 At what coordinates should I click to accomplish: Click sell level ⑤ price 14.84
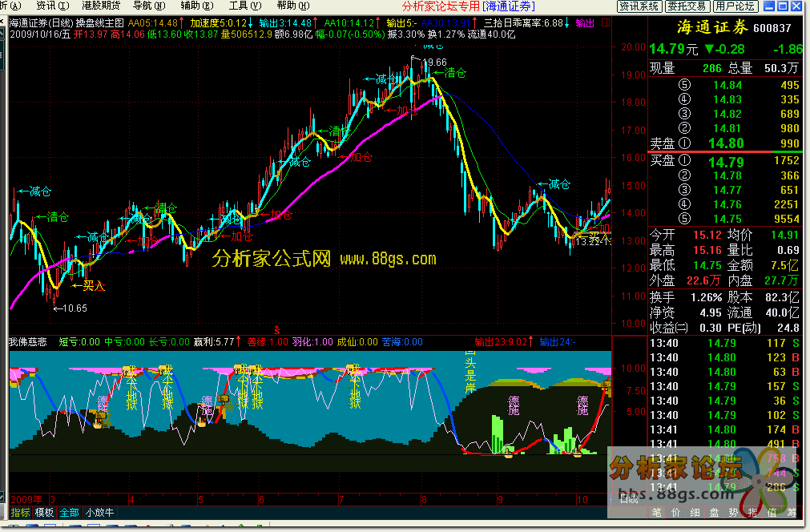point(727,85)
